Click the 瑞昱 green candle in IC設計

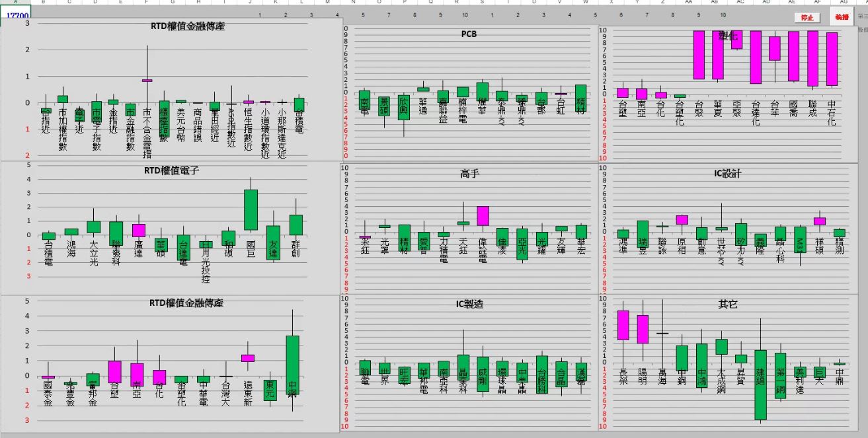(x=643, y=234)
